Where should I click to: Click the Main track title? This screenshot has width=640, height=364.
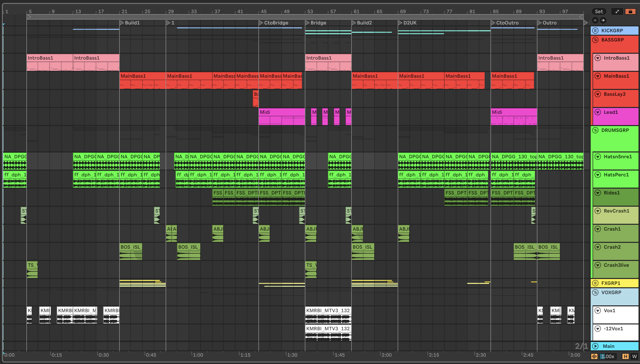(608, 346)
